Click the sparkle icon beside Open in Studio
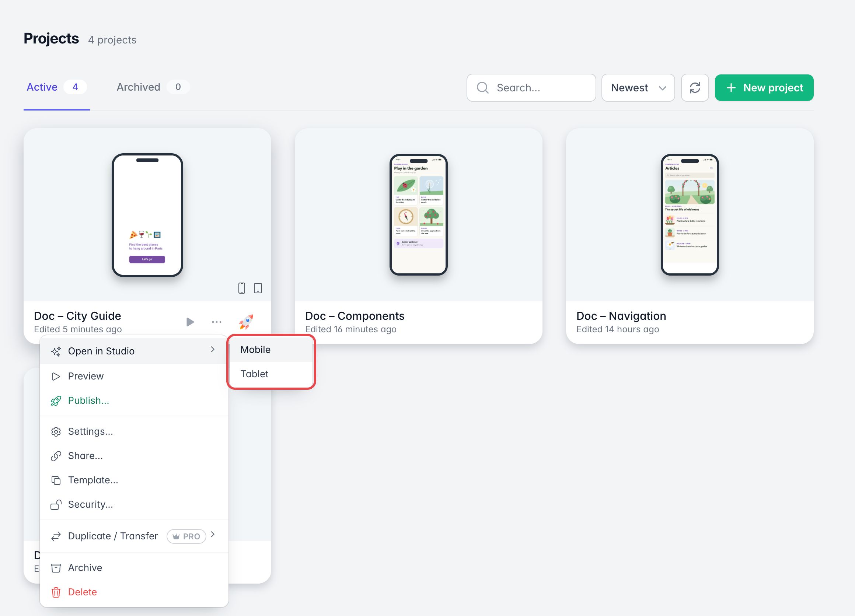855x616 pixels. (56, 351)
